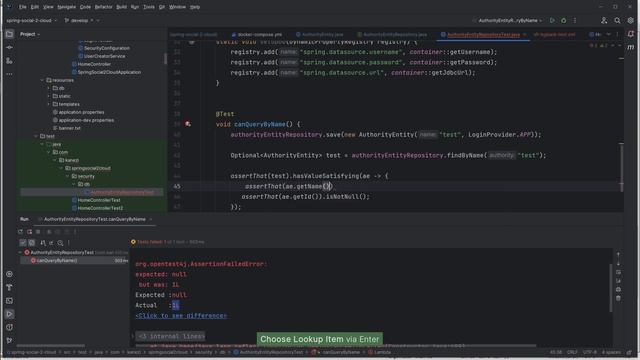This screenshot has width=640, height=360.
Task: Rerun the test in Run panel
Action: tap(20, 232)
